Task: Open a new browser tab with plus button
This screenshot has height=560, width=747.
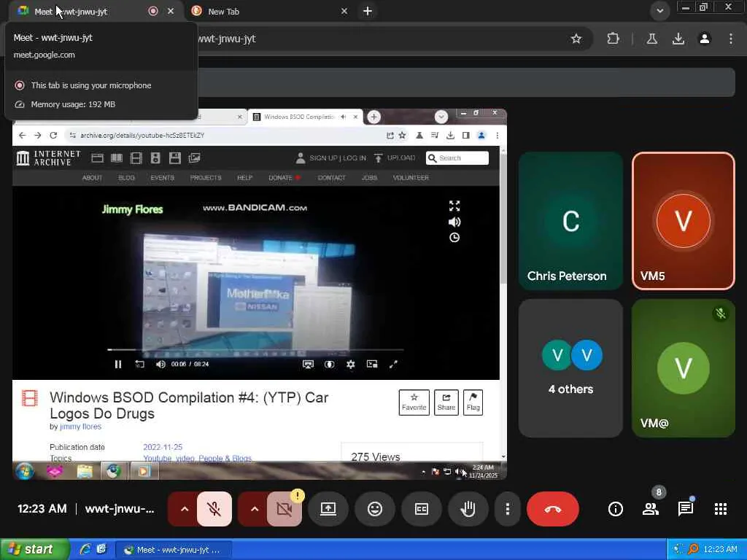Action: (x=368, y=11)
